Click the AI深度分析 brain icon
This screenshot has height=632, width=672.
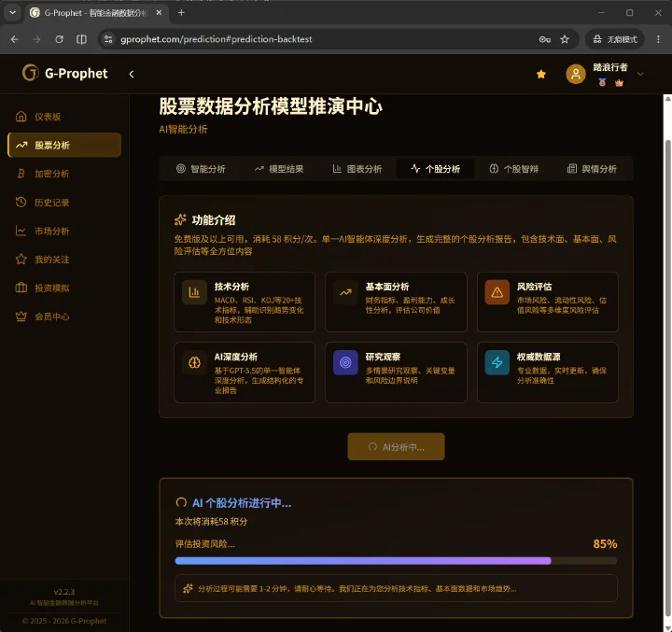click(x=194, y=363)
